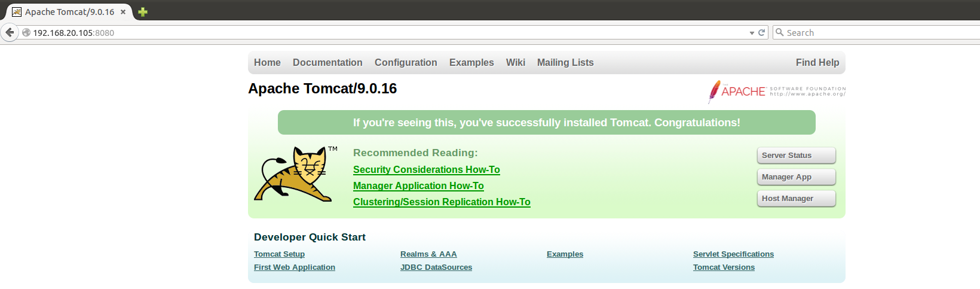Open Clustering/Session Replication How-To link

coord(442,202)
